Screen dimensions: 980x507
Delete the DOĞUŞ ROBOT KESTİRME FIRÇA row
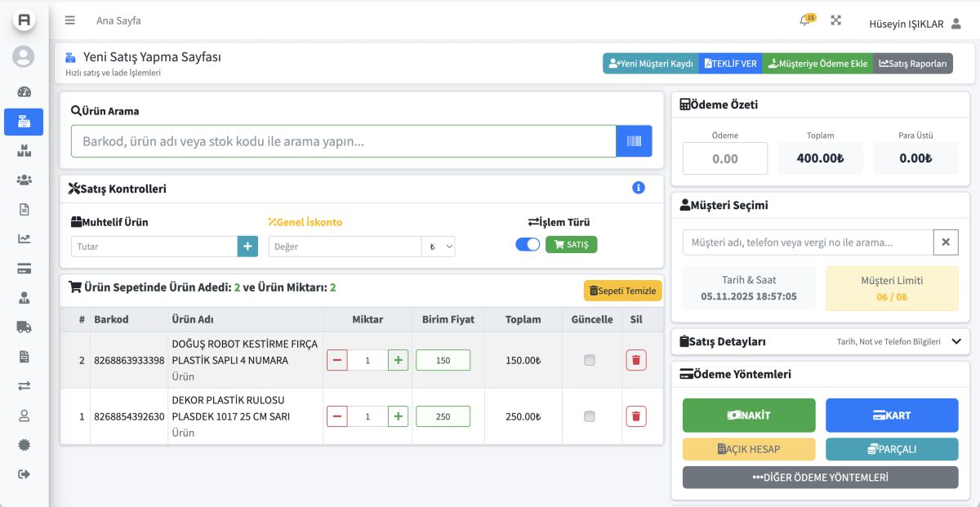636,360
